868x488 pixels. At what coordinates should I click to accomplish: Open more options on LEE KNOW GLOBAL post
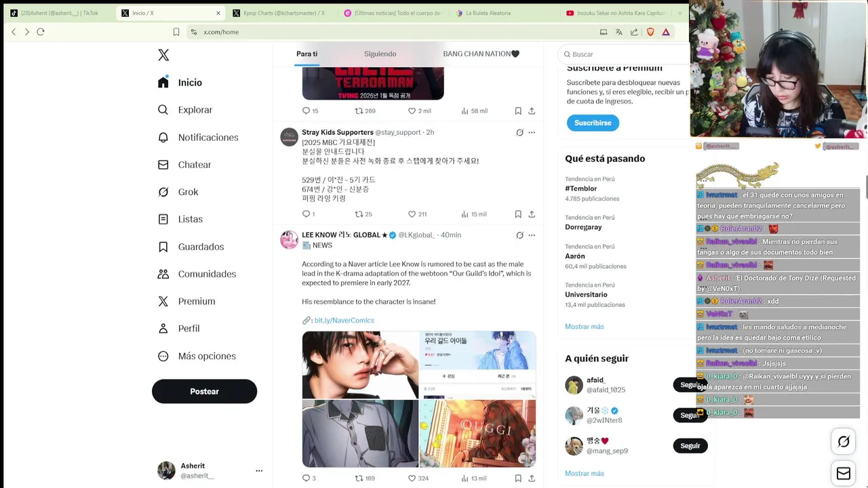pos(532,235)
